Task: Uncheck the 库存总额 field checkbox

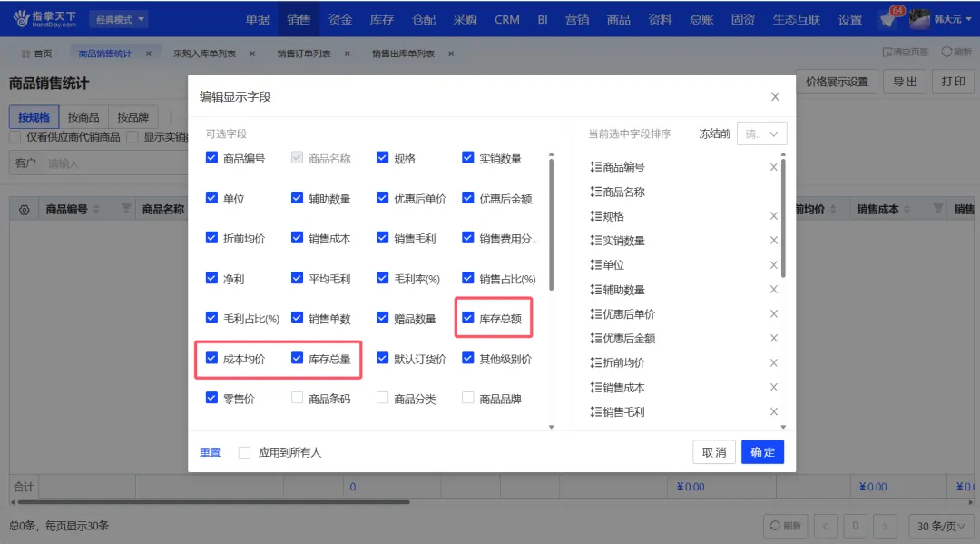Action: [x=467, y=318]
